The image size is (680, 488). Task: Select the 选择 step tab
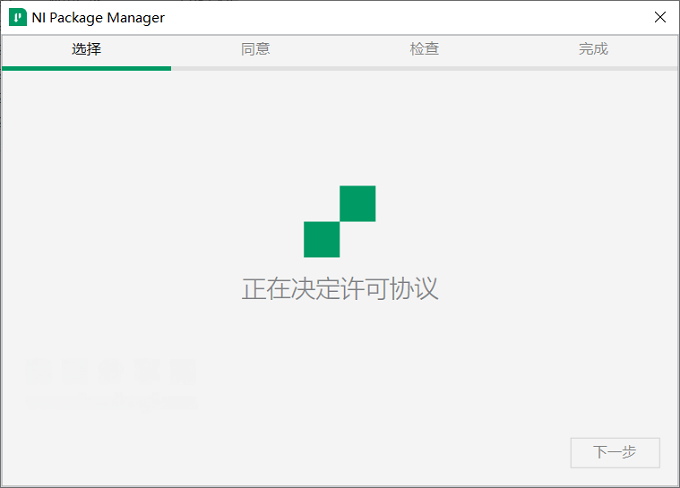tap(86, 49)
